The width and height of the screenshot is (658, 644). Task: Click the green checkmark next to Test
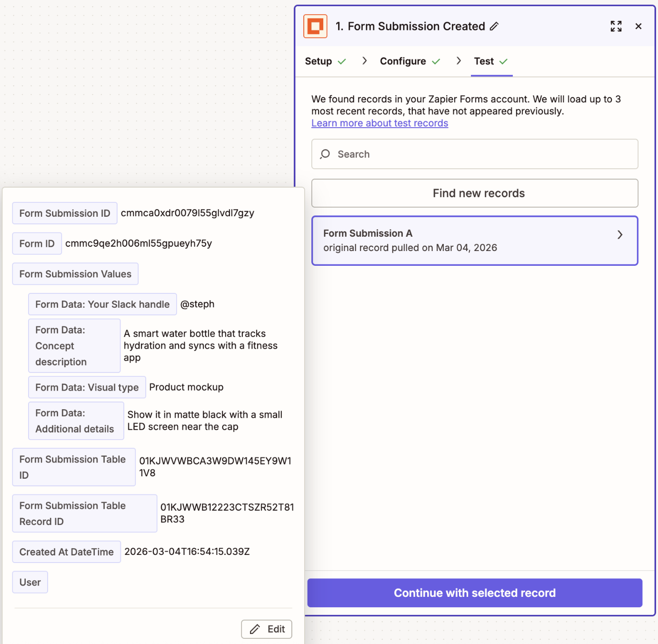(x=504, y=61)
